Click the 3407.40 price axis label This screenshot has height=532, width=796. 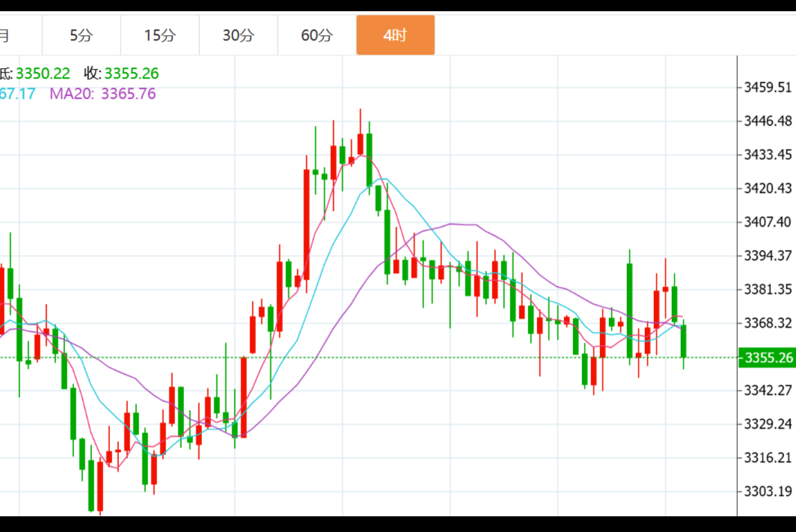click(x=768, y=221)
